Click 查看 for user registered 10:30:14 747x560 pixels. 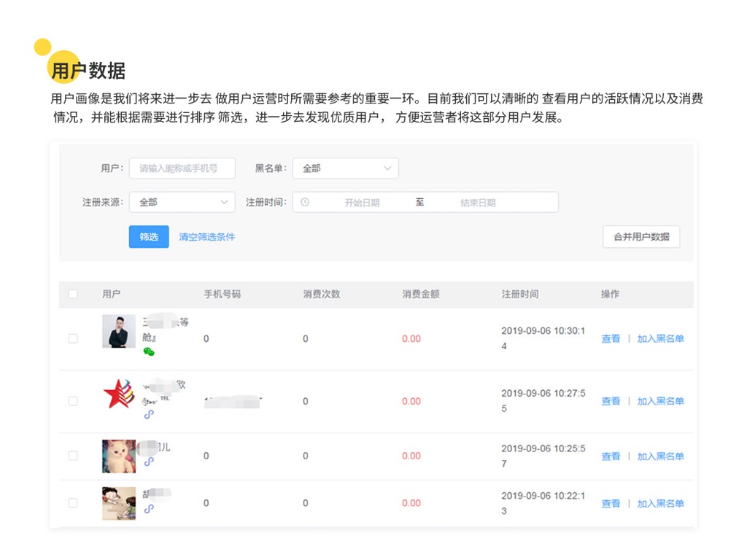611,338
